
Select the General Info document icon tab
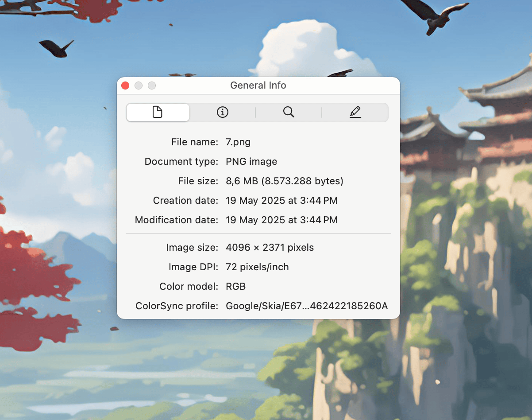click(x=158, y=113)
